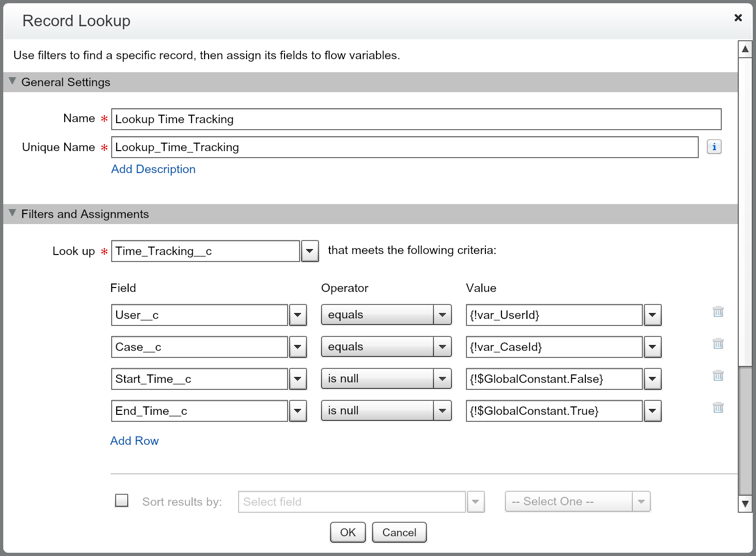This screenshot has width=756, height=556.
Task: Click the Add Description link
Action: click(x=153, y=169)
